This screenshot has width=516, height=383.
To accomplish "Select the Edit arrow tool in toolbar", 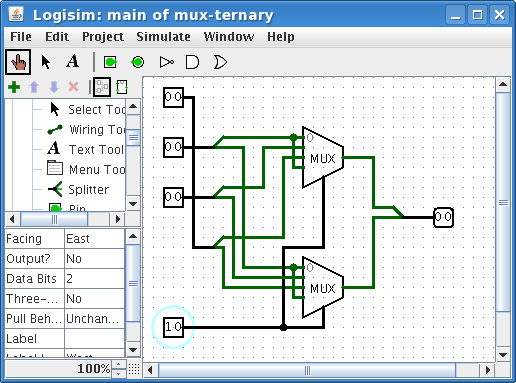I will pos(46,62).
